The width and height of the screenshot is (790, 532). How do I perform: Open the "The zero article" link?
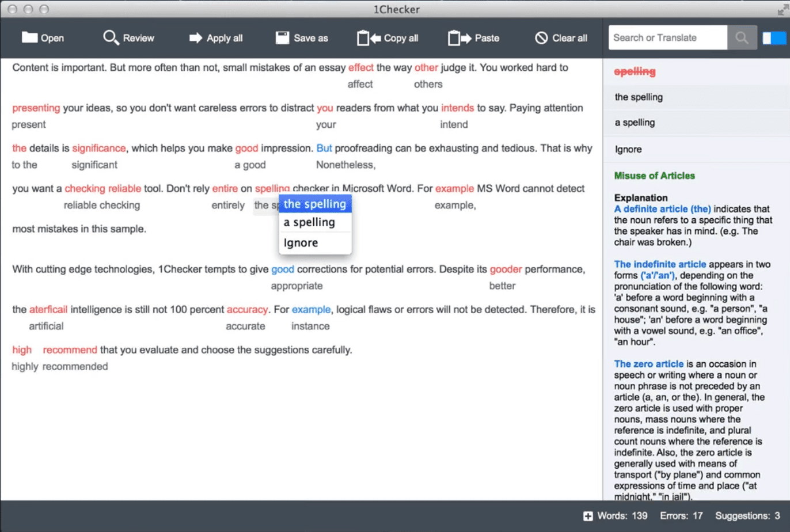click(648, 364)
